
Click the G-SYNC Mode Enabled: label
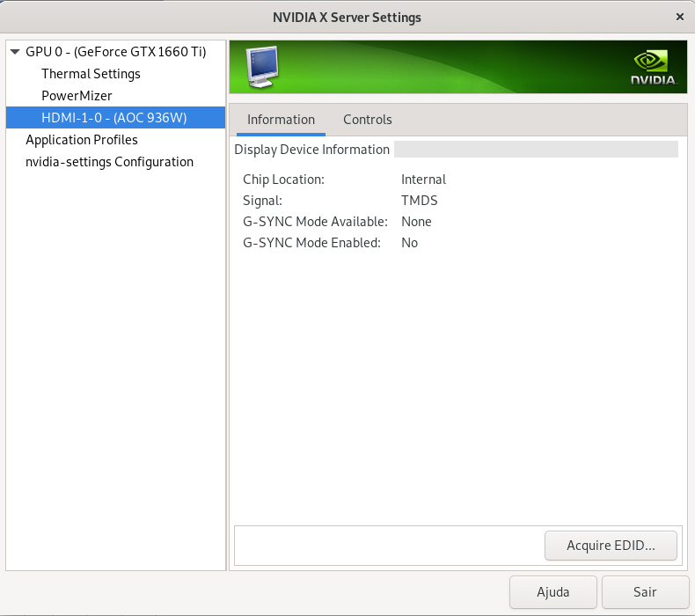pos(311,243)
